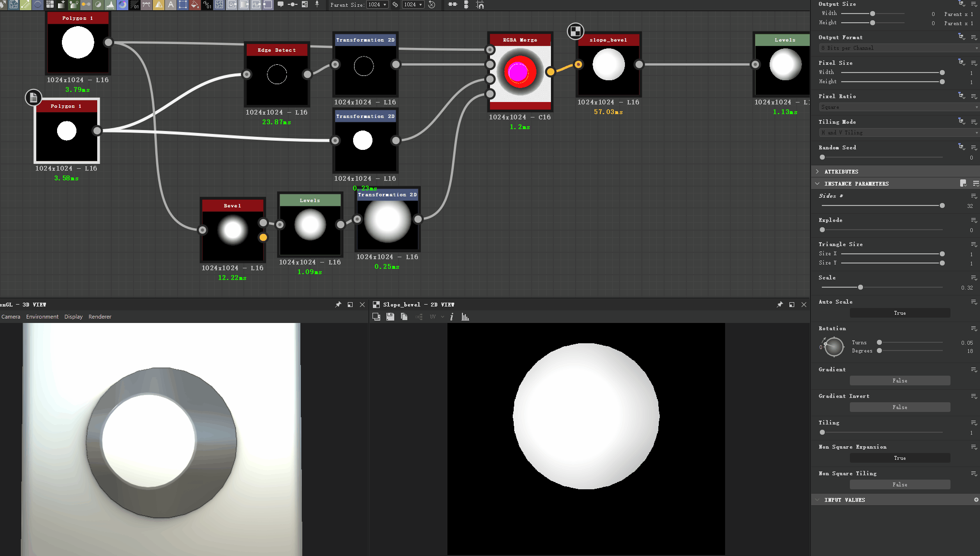
Task: Open the histogram in the 2D view
Action: click(x=465, y=317)
